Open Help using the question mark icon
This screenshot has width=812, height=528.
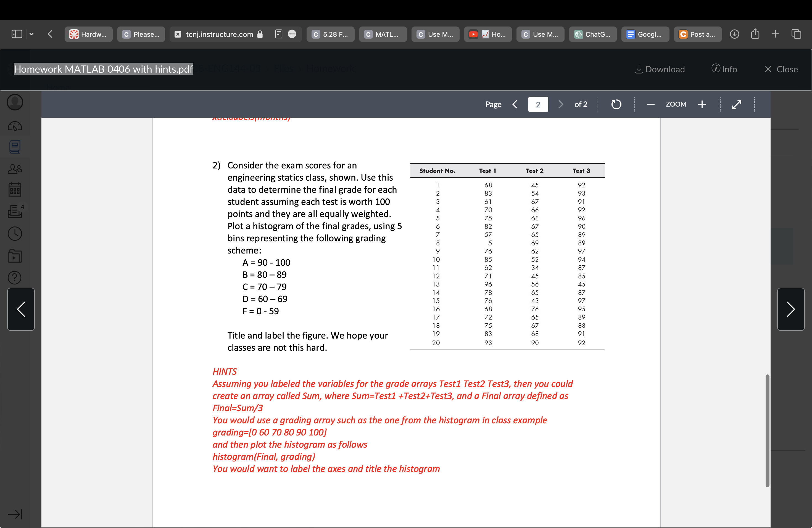pyautogui.click(x=14, y=278)
